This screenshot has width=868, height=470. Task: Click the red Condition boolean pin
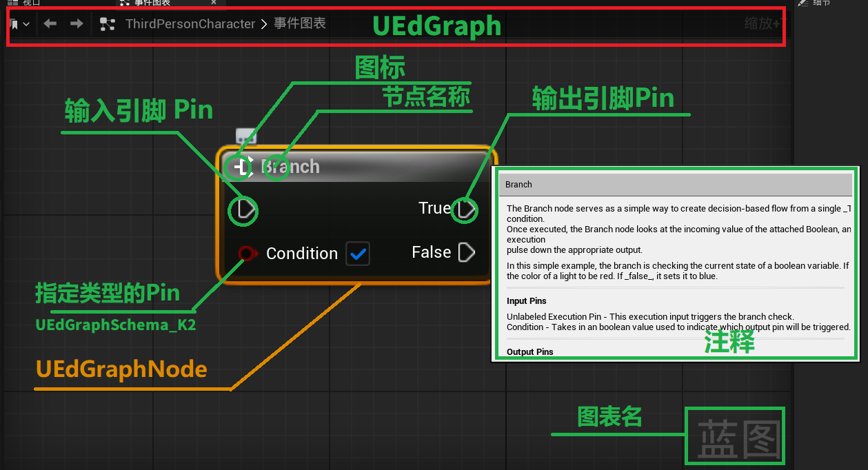(x=248, y=254)
